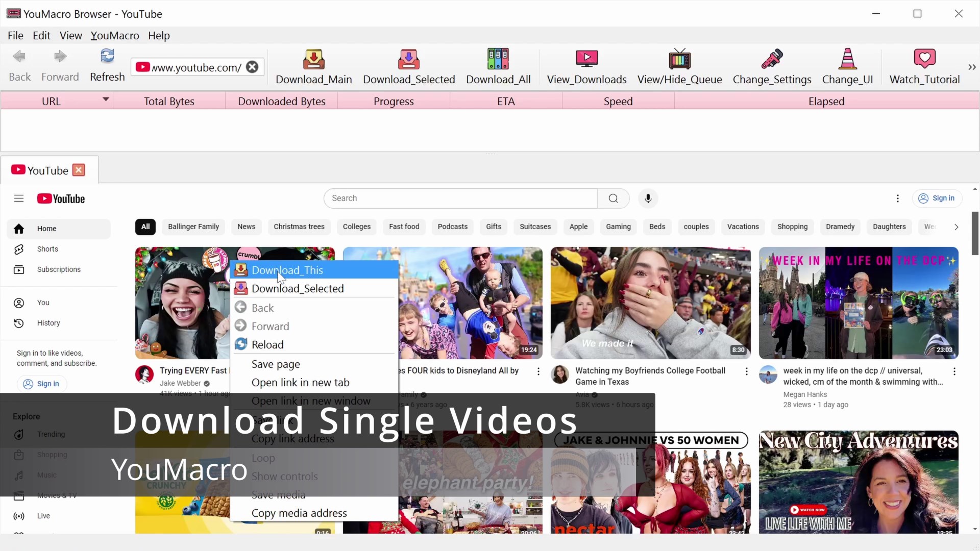Viewport: 980px width, 551px height.
Task: Open Jake Webber channel link
Action: (180, 383)
